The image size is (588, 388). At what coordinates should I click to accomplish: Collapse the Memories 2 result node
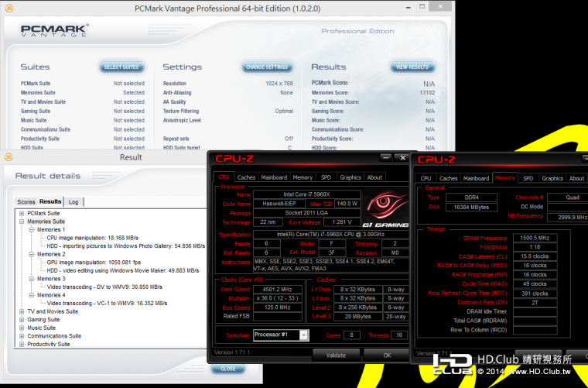pos(32,254)
